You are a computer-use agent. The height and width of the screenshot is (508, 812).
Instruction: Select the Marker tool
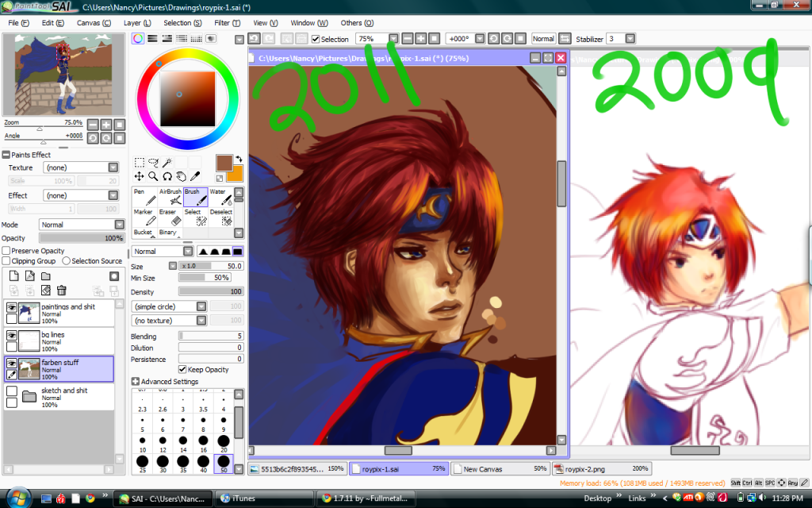coord(144,217)
